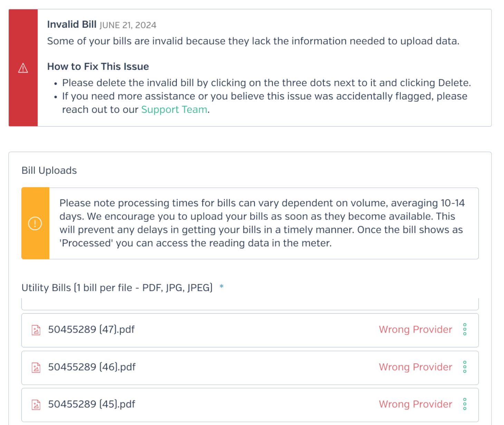Screen dimensions: 504x425
Task: Click the required asterisk next to Utility Bills
Action: (x=222, y=286)
